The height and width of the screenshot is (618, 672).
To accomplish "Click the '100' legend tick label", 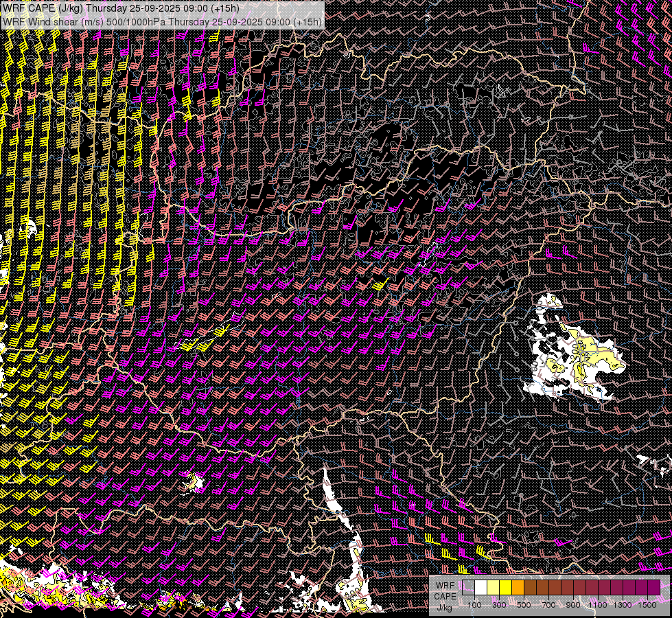I will coord(474,605).
